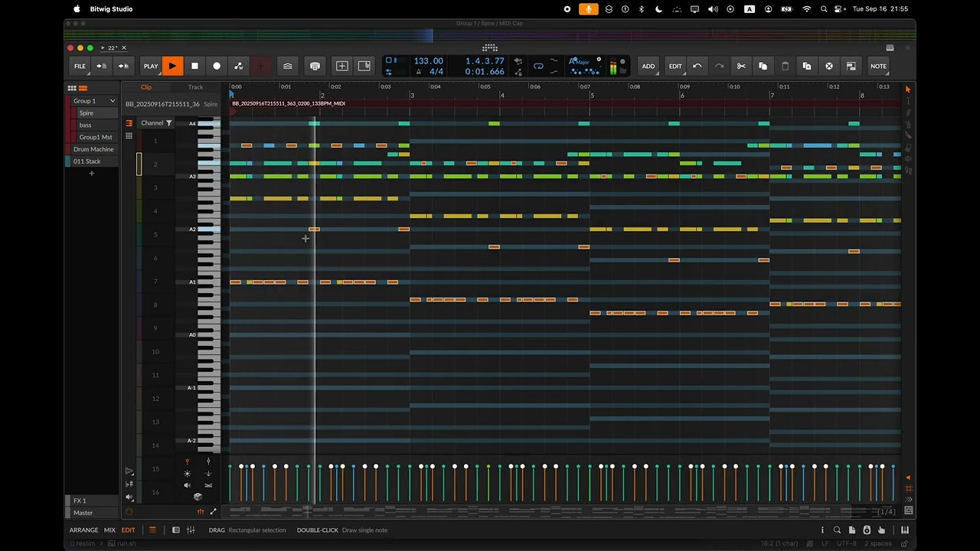This screenshot has width=980, height=551.
Task: Open the ADD menu
Action: [648, 66]
